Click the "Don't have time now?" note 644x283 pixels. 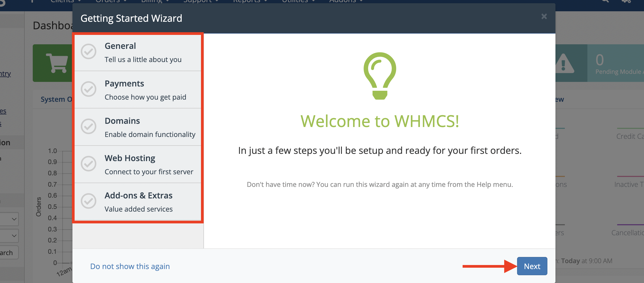pos(380,184)
